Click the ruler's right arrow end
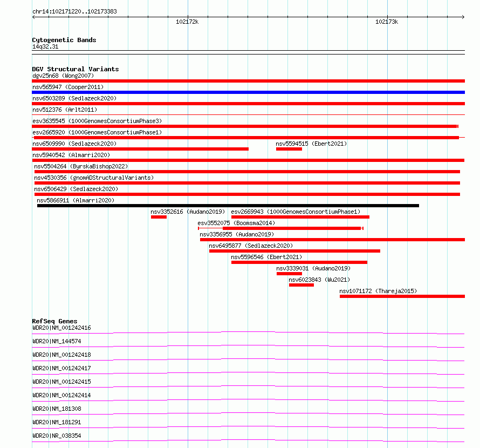The image size is (480, 448). click(463, 17)
